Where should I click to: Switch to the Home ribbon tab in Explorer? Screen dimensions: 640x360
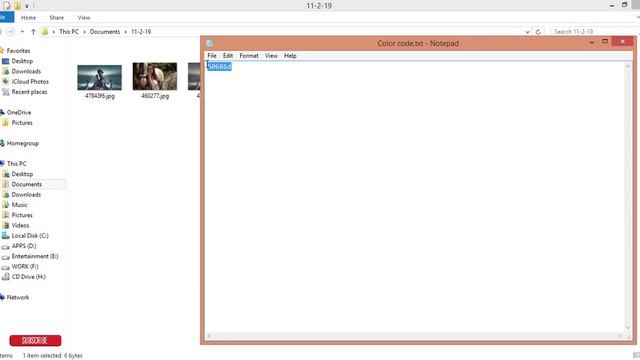(x=28, y=18)
